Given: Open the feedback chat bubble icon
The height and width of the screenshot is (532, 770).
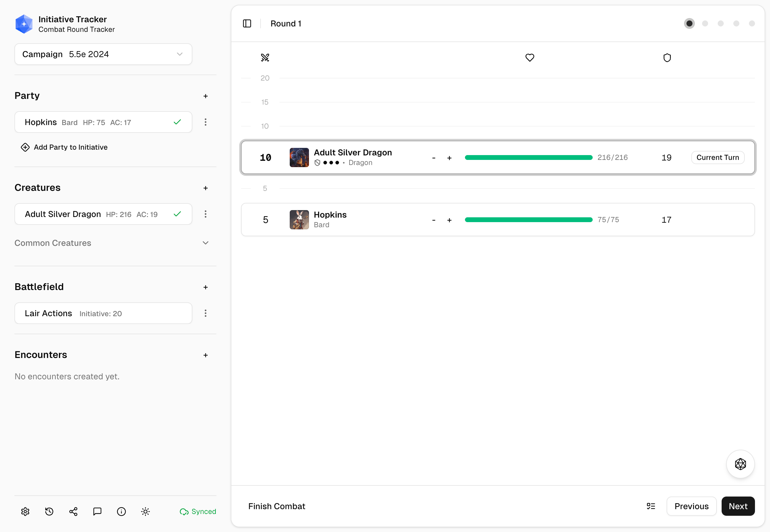Looking at the screenshot, I should point(97,511).
